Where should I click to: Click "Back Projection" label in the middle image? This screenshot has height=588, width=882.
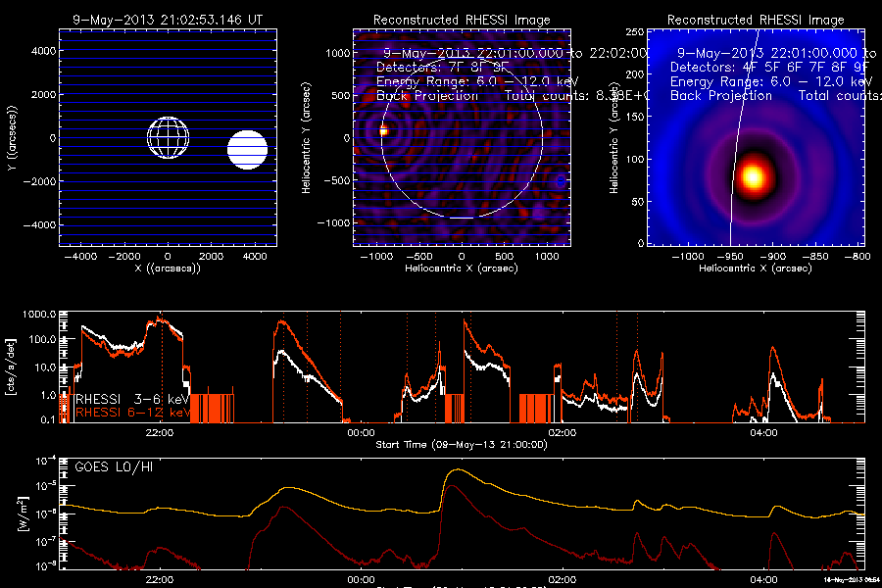coord(427,96)
